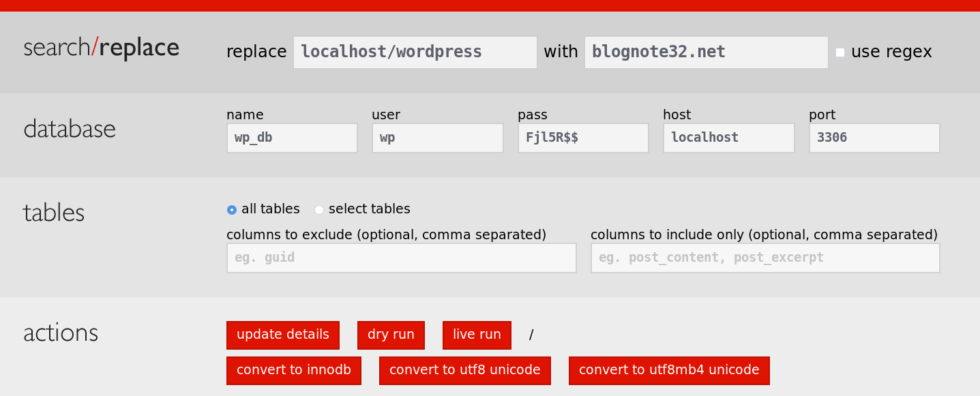
Task: Start a dry run
Action: (x=391, y=335)
